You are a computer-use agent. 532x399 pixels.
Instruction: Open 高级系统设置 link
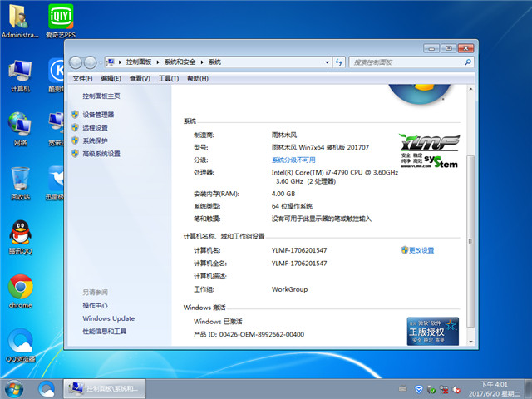101,154
